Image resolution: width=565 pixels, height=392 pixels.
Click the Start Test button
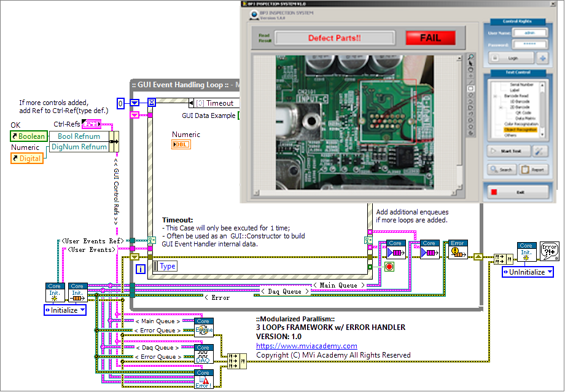508,151
